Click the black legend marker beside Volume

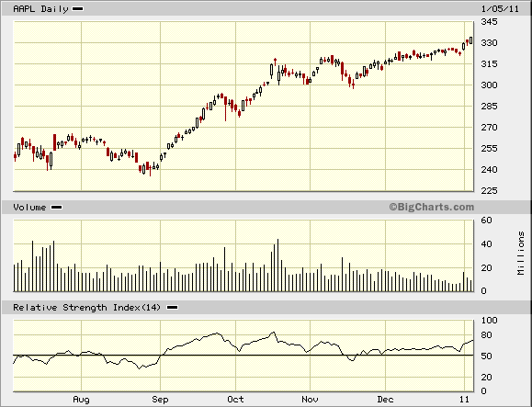[56, 208]
